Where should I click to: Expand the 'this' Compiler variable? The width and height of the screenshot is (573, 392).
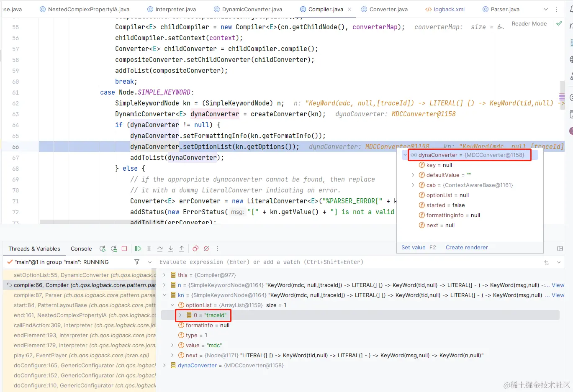click(x=164, y=275)
